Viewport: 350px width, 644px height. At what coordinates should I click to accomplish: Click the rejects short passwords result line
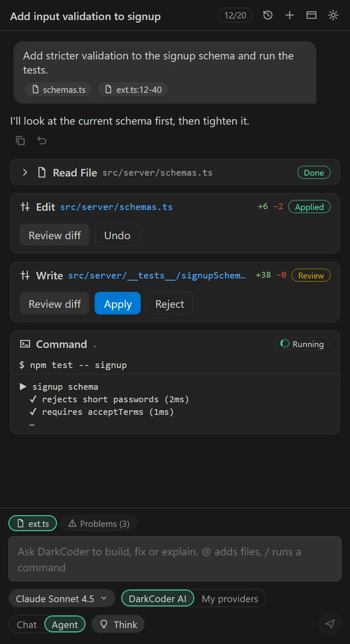pyautogui.click(x=109, y=399)
